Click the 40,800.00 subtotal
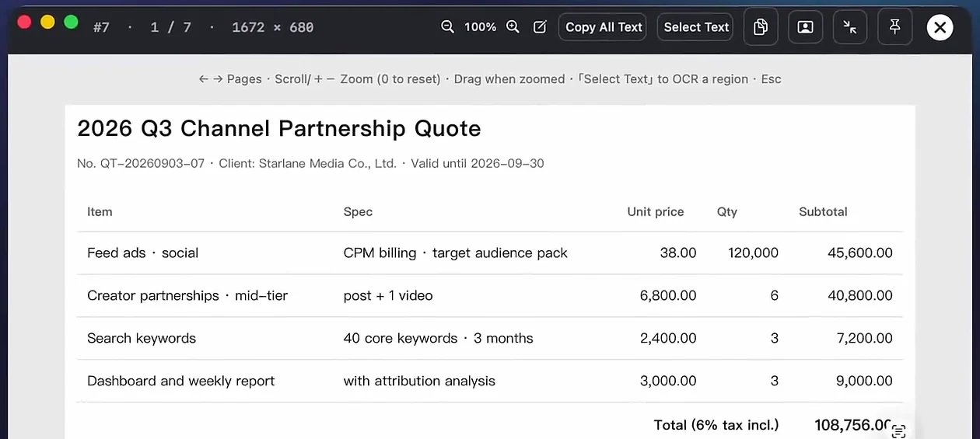The width and height of the screenshot is (980, 439). pyautogui.click(x=859, y=295)
